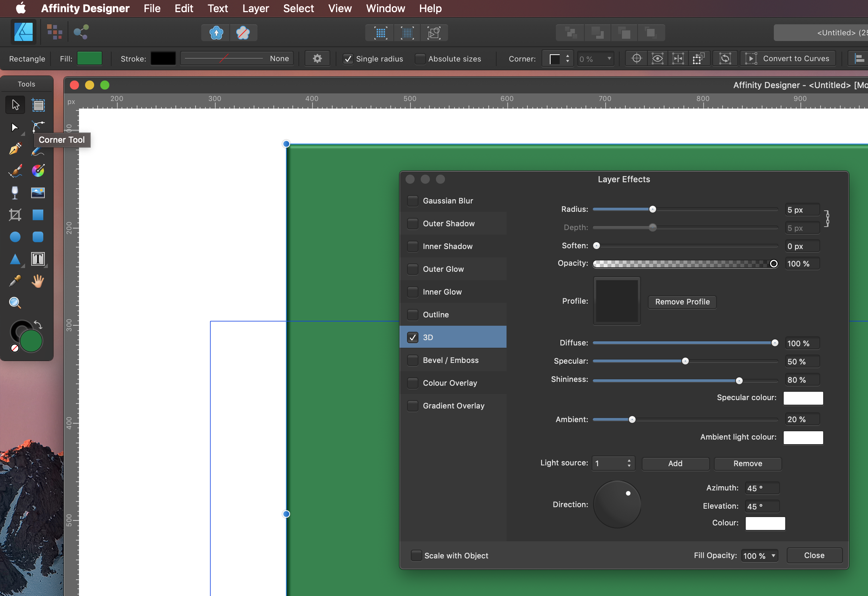The image size is (868, 596).
Task: Select the Transparency wine-glass tool
Action: tap(15, 193)
